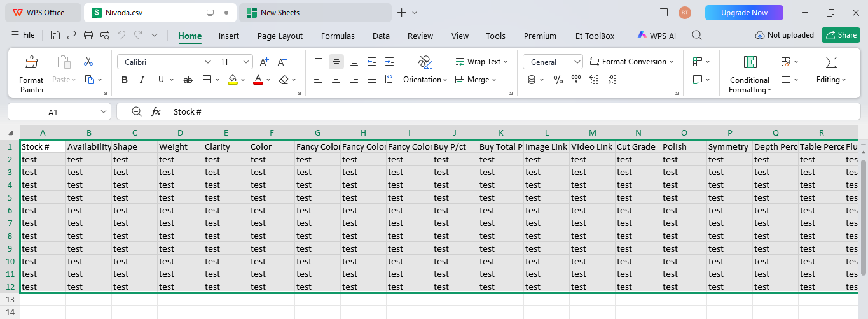This screenshot has width=868, height=319.
Task: Align text to top
Action: pyautogui.click(x=319, y=62)
